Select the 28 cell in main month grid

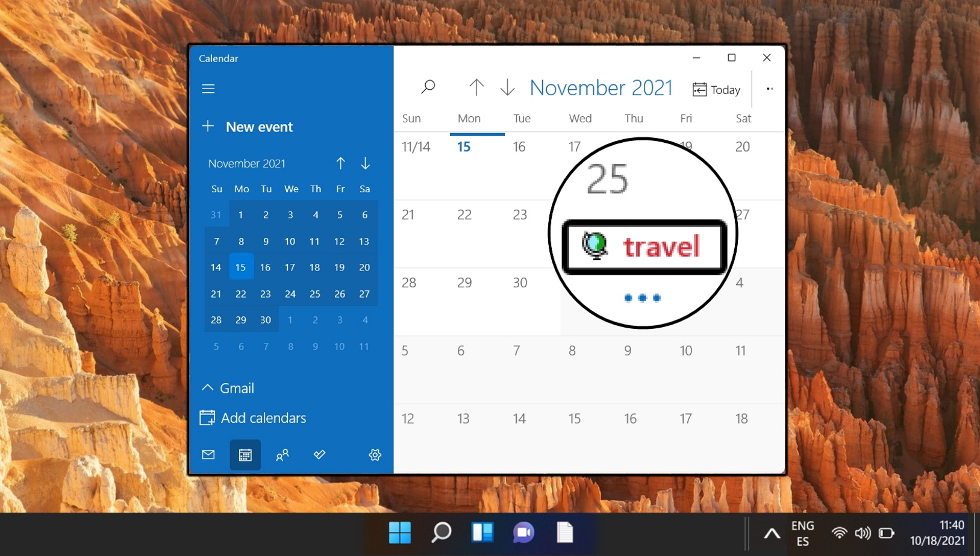[422, 302]
